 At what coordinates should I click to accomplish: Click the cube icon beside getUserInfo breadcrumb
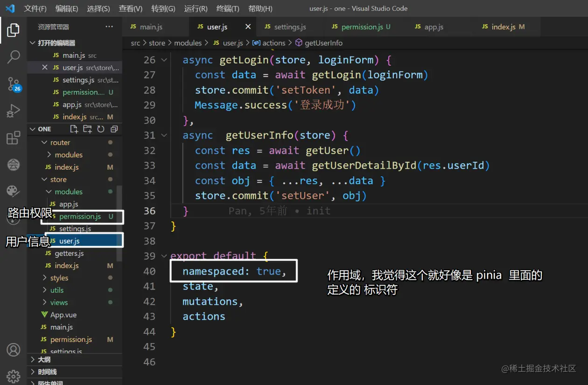tap(299, 43)
